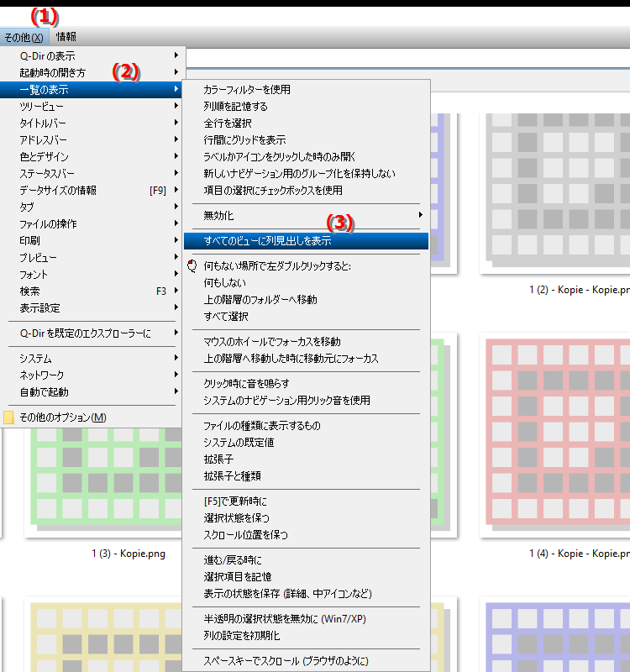The width and height of the screenshot is (630, 672).
Task: Expand the ステータスバー submenu
Action: pyautogui.click(x=91, y=173)
